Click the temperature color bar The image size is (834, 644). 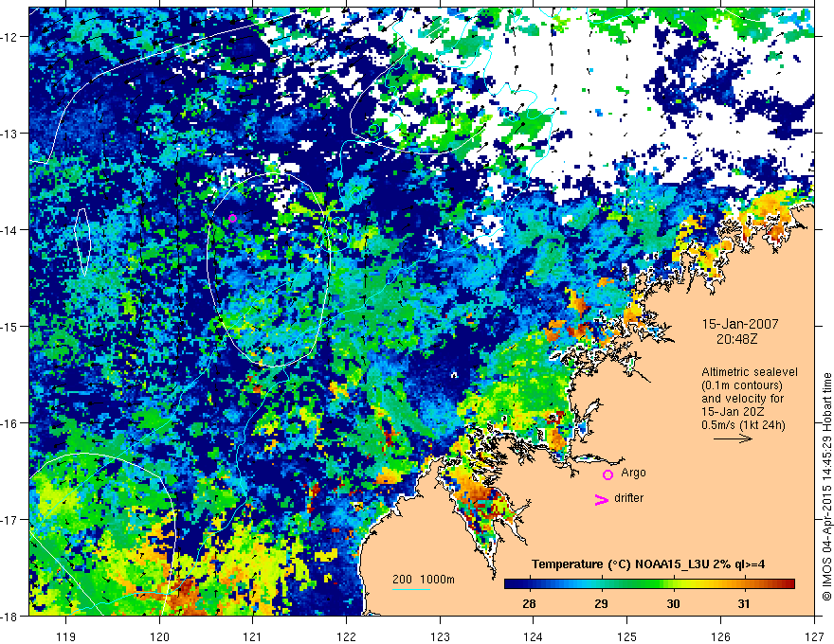[649, 584]
